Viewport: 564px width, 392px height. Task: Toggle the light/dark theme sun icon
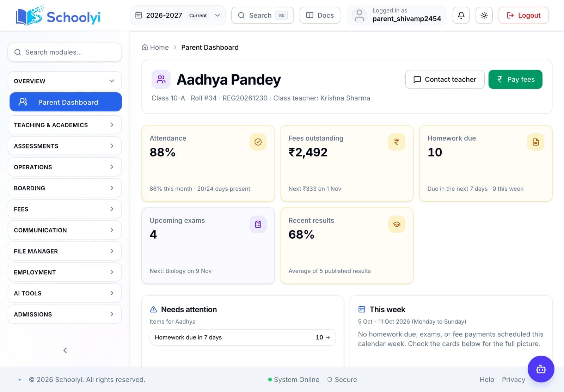pyautogui.click(x=484, y=15)
